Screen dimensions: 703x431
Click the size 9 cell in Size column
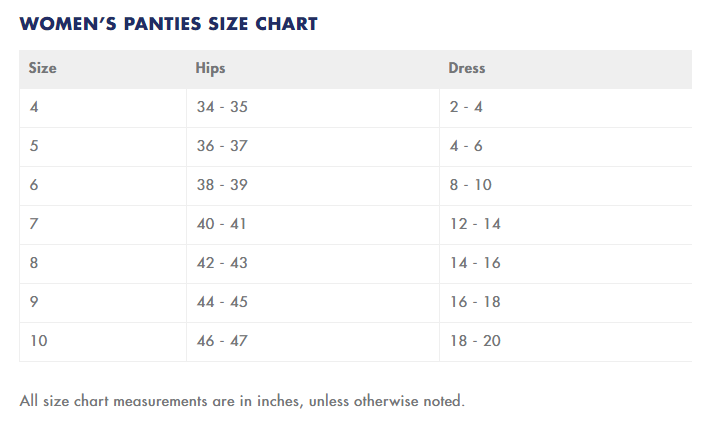coord(34,302)
